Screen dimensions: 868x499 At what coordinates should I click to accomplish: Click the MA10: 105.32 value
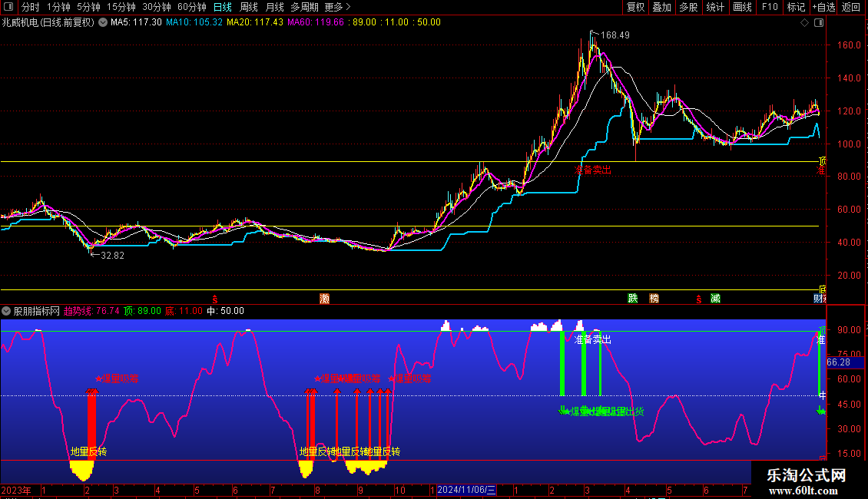pos(194,23)
